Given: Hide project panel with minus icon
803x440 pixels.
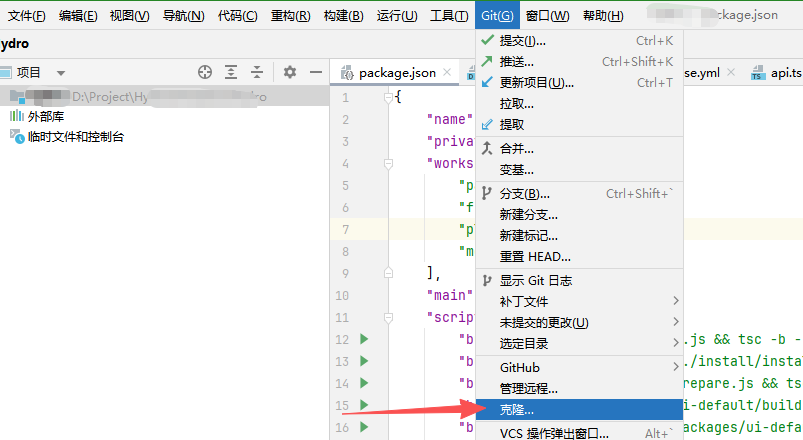Looking at the screenshot, I should click(x=316, y=72).
